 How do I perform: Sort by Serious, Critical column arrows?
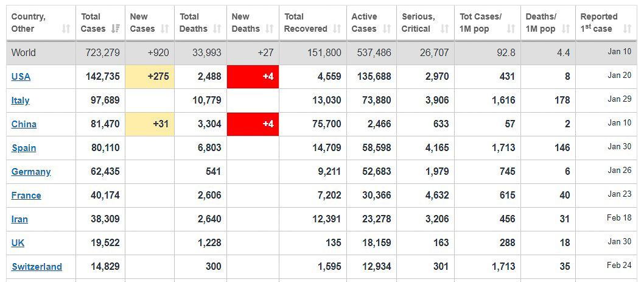tap(444, 29)
